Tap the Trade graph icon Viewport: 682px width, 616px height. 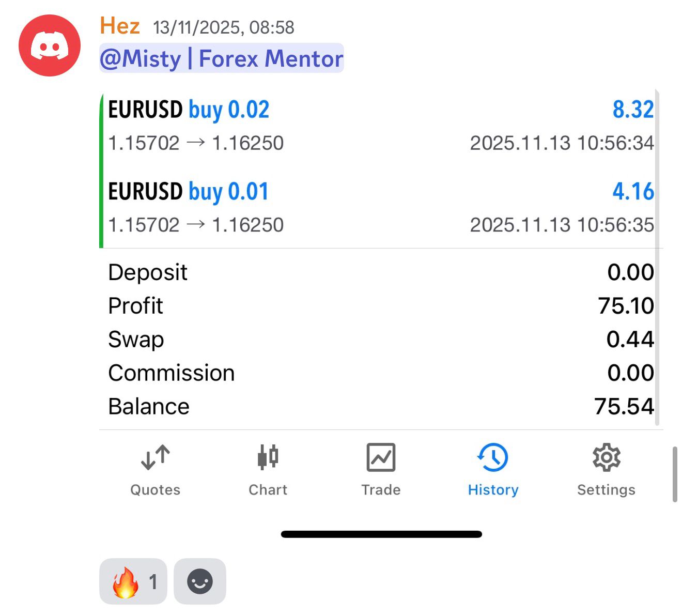click(381, 457)
